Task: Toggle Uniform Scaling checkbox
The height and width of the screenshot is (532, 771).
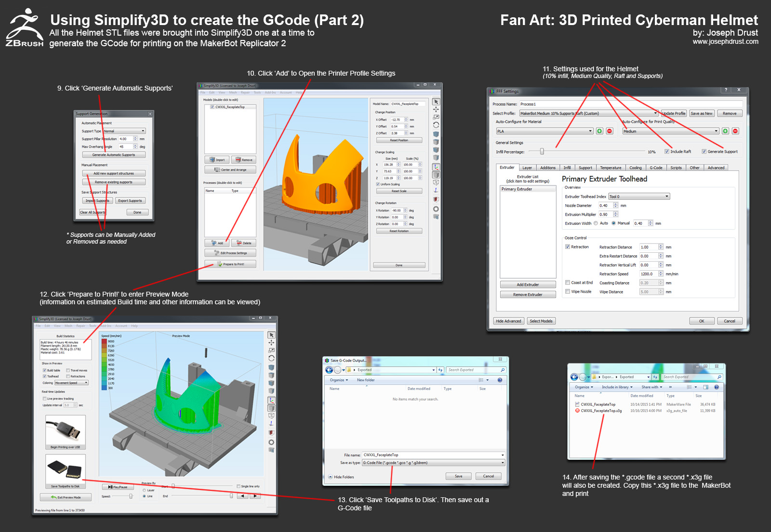Action: click(378, 184)
